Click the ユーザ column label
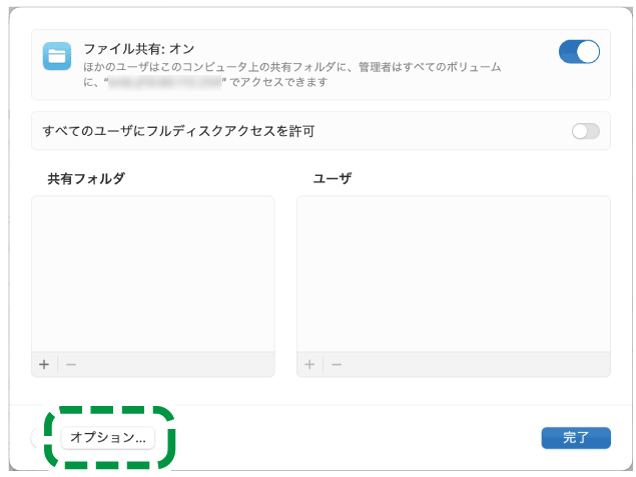The width and height of the screenshot is (636, 477). tap(332, 178)
